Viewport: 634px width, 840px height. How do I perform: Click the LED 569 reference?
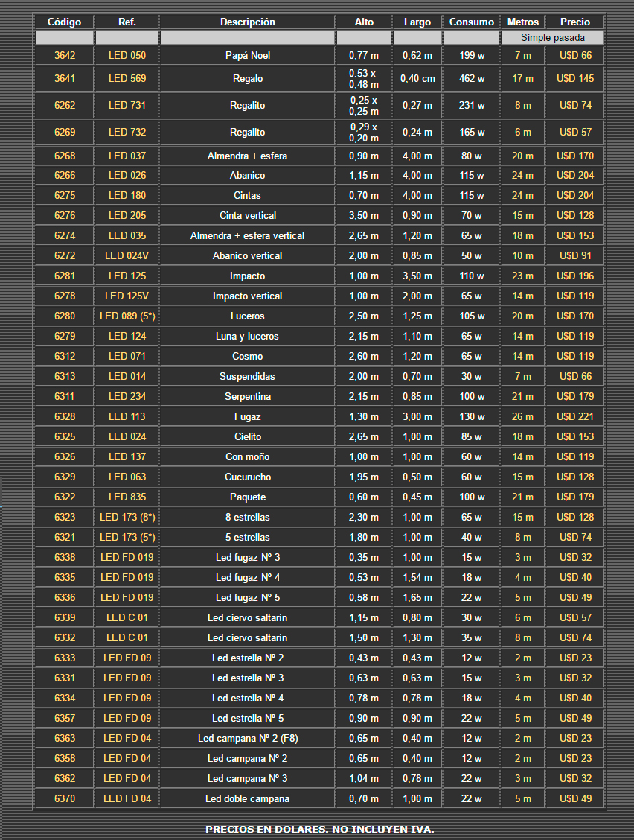(127, 78)
